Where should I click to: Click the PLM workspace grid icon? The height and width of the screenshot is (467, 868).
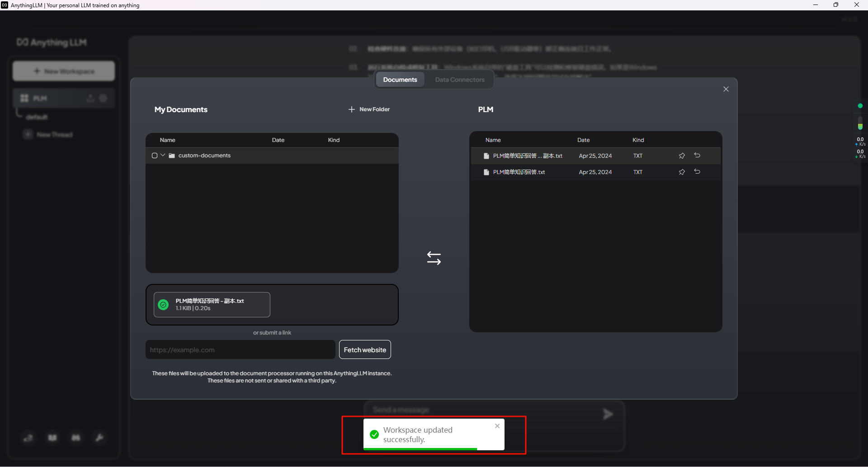24,98
